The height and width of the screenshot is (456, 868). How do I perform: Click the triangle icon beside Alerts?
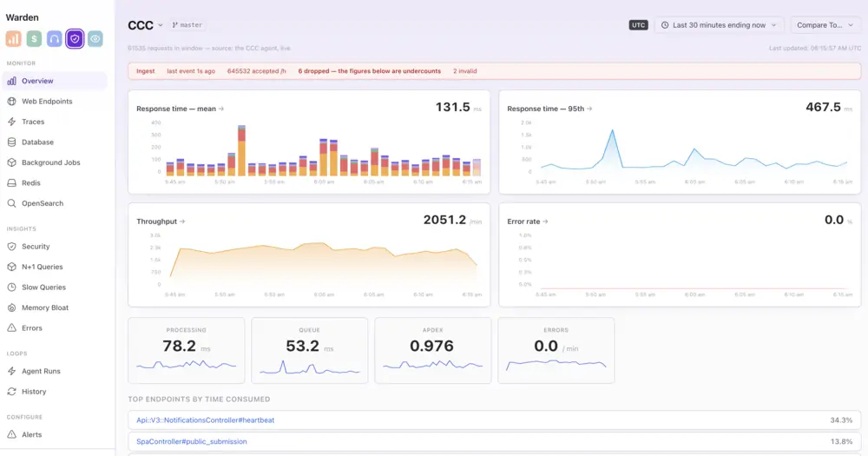click(x=11, y=435)
